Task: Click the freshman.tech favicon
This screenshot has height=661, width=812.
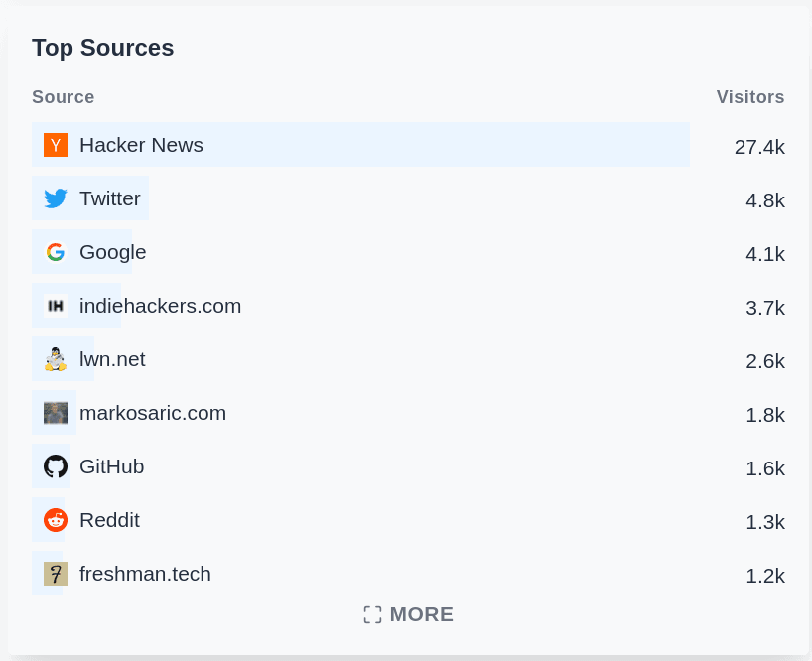Action: (56, 573)
